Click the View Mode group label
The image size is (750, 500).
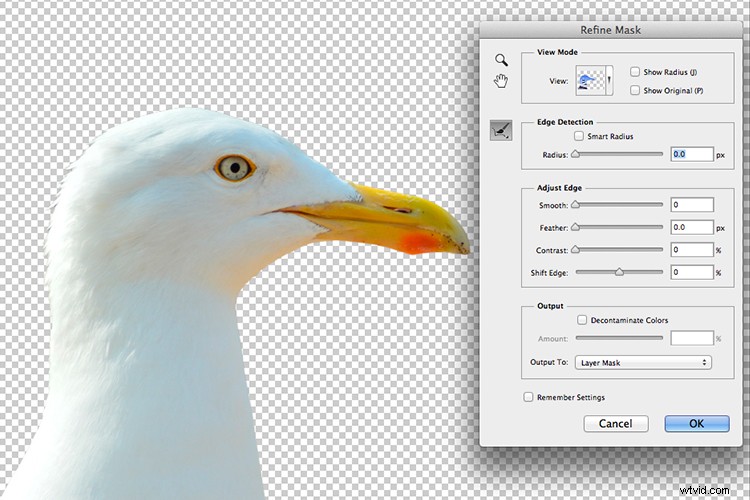point(557,52)
